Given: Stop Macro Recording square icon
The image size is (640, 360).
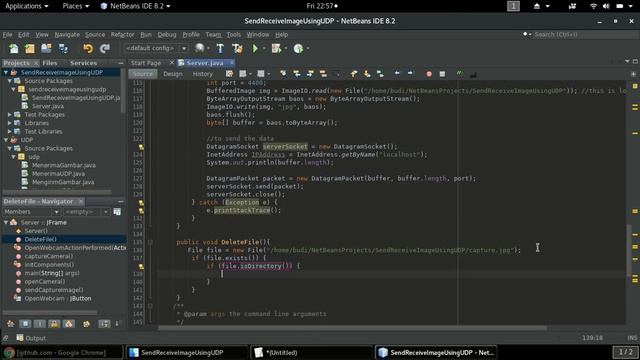Looking at the screenshot, I should click(x=442, y=74).
